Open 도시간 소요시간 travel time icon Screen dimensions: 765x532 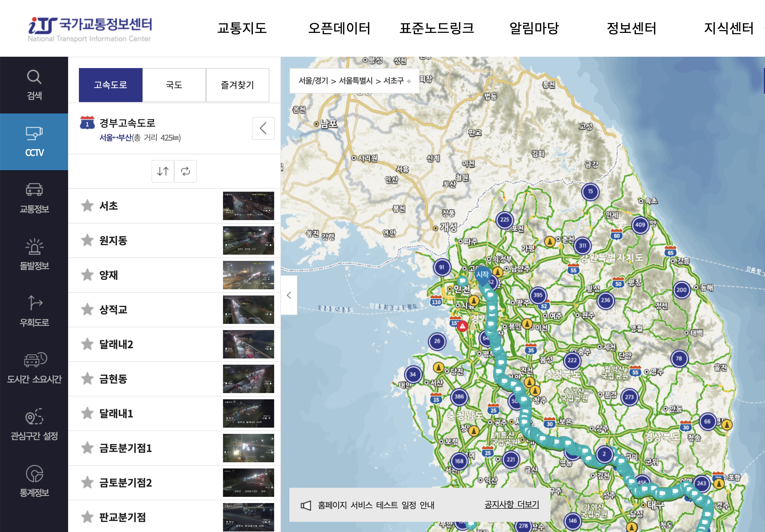[34, 368]
